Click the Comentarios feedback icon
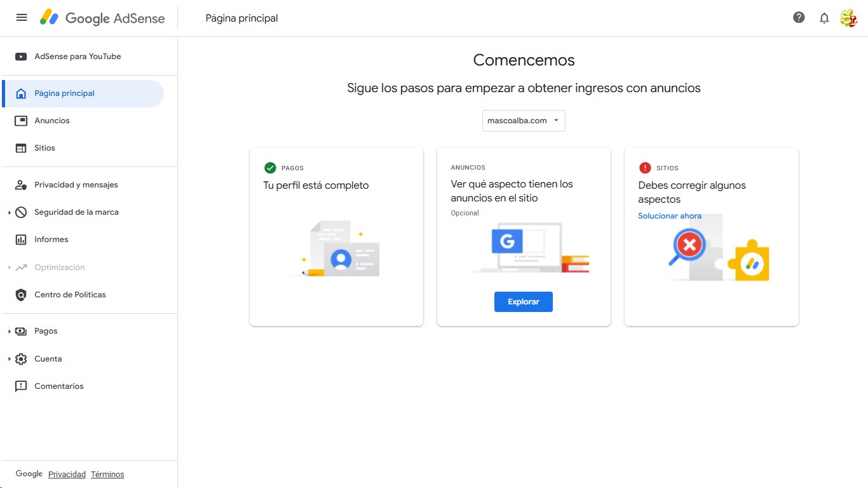868x488 pixels. pos(21,386)
